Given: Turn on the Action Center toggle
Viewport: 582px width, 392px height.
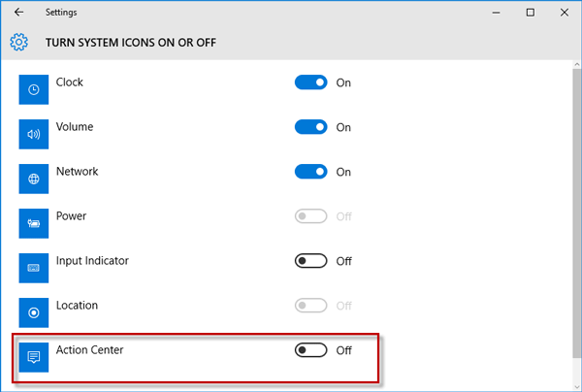Looking at the screenshot, I should coord(311,350).
